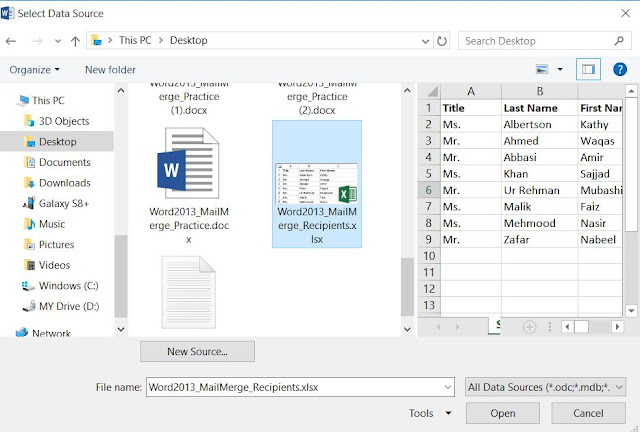The image size is (640, 432).
Task: Click preview horizontal scroll right arrow
Action: tap(617, 327)
